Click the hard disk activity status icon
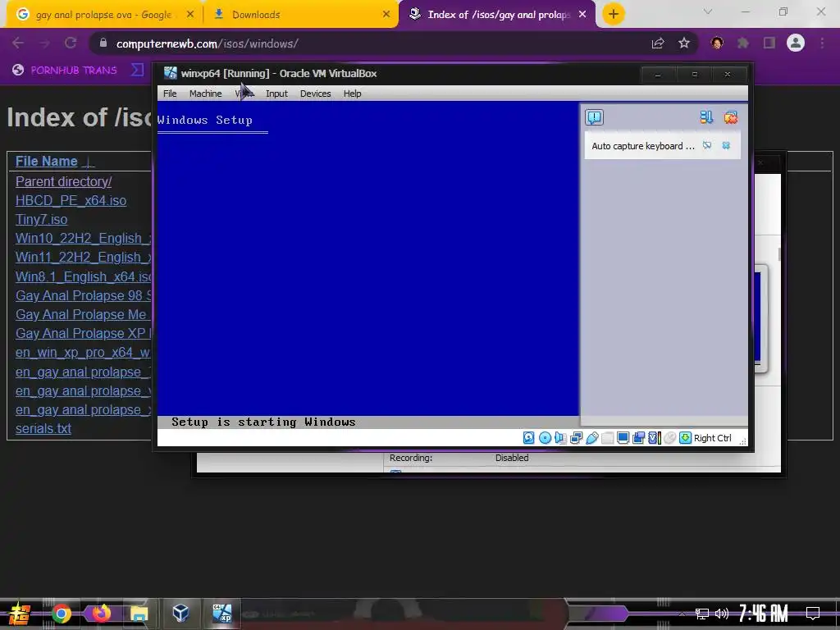Viewport: 840px width, 630px height. (529, 438)
